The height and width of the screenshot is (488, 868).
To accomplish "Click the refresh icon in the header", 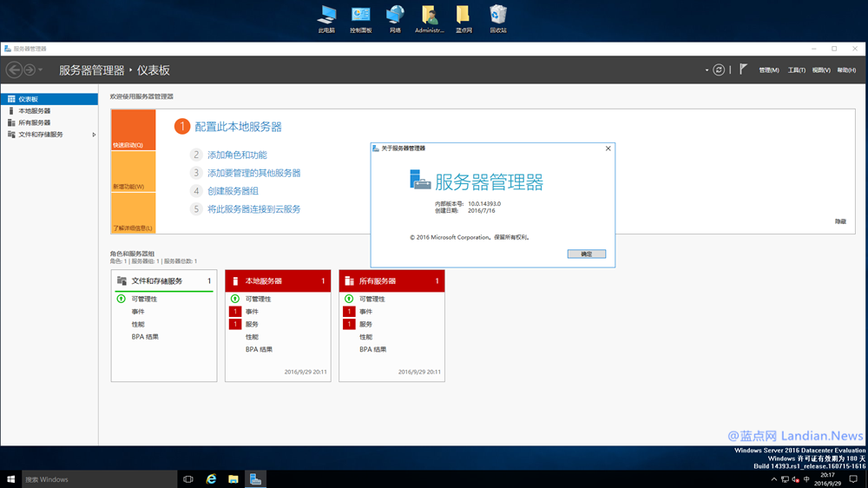I will click(719, 69).
